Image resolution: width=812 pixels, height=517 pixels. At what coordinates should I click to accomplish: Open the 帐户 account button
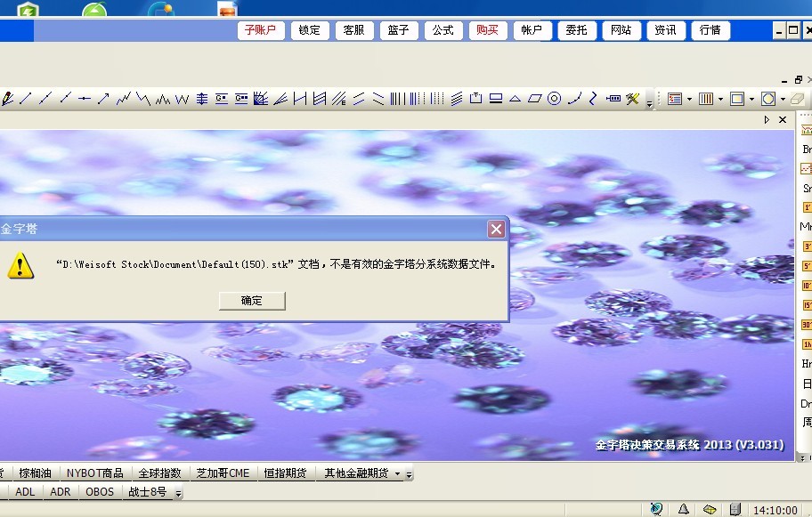[532, 30]
